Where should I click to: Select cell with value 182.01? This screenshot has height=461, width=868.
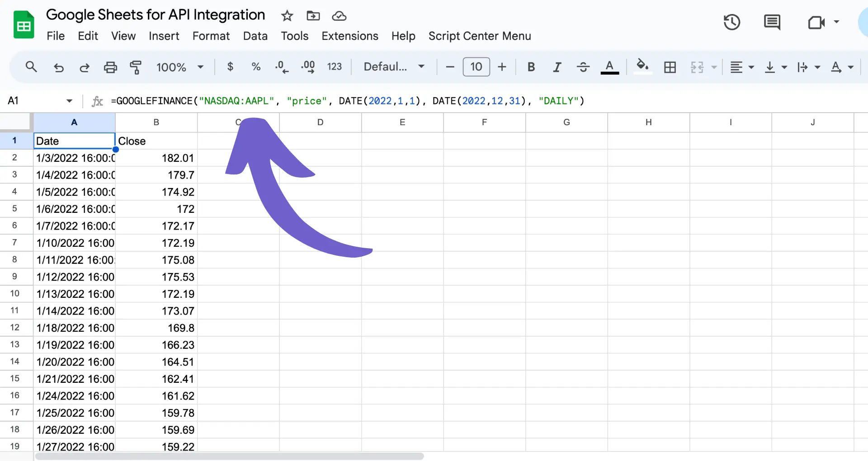(156, 158)
